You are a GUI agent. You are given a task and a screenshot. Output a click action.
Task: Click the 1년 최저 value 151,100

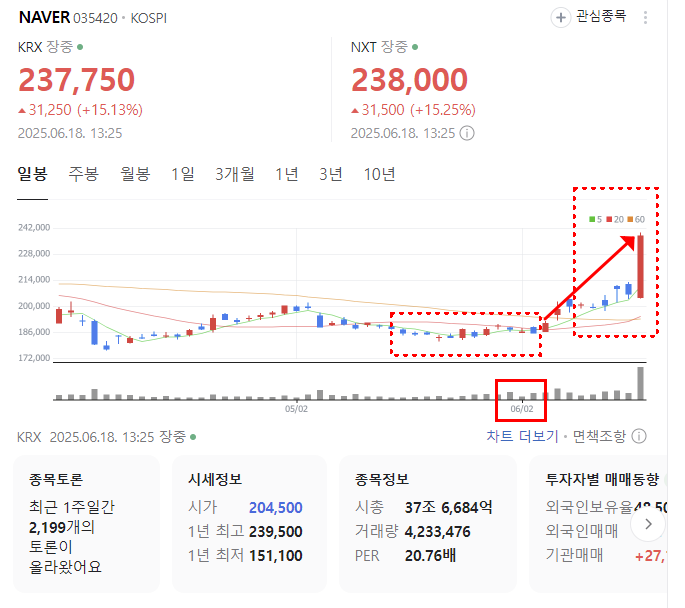pos(276,556)
